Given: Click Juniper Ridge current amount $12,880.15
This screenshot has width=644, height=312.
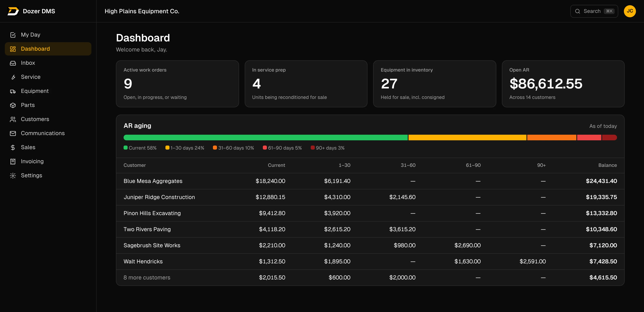Looking at the screenshot, I should (270, 197).
